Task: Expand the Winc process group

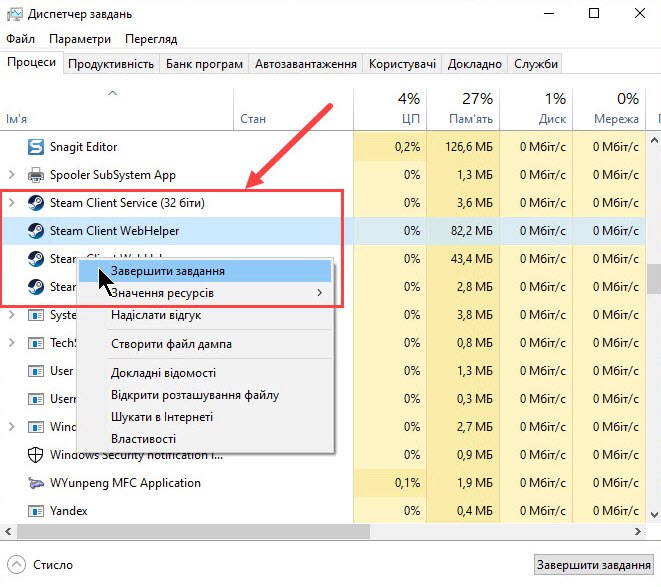Action: 12,427
